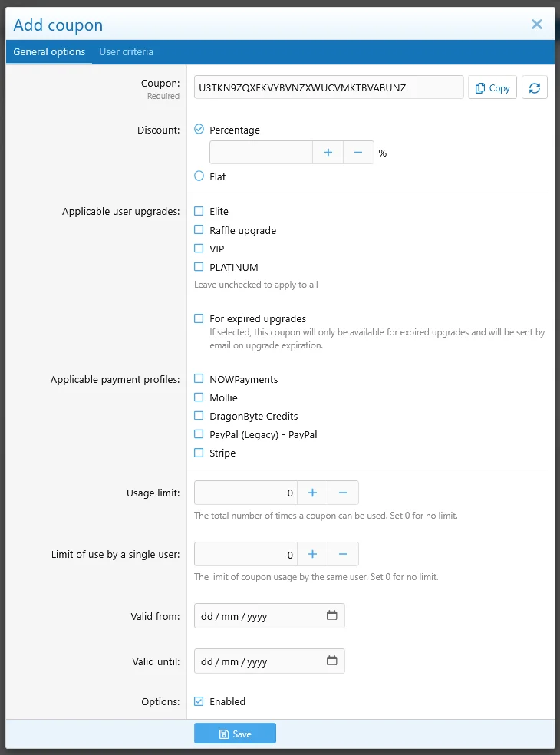
Task: Select the Percentage discount type
Action: tap(199, 130)
